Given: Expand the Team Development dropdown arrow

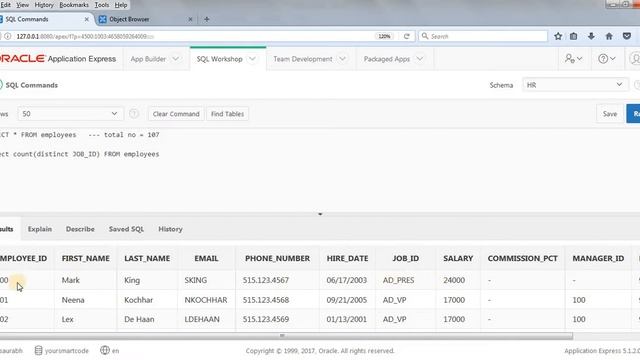Looking at the screenshot, I should pyautogui.click(x=342, y=59).
